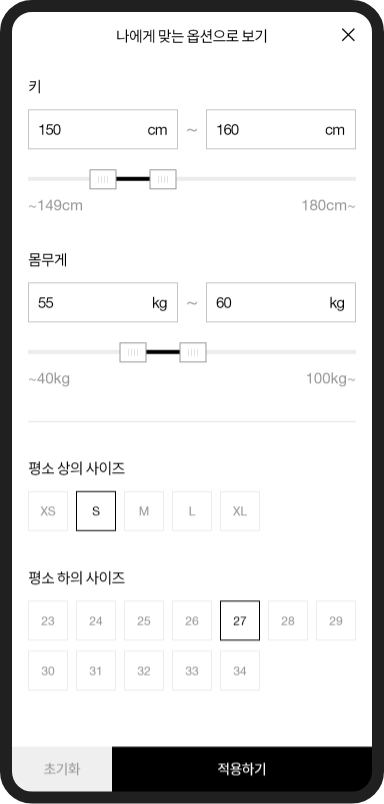This screenshot has width=384, height=804.
Task: Deselect the selected top size S
Action: click(x=96, y=511)
